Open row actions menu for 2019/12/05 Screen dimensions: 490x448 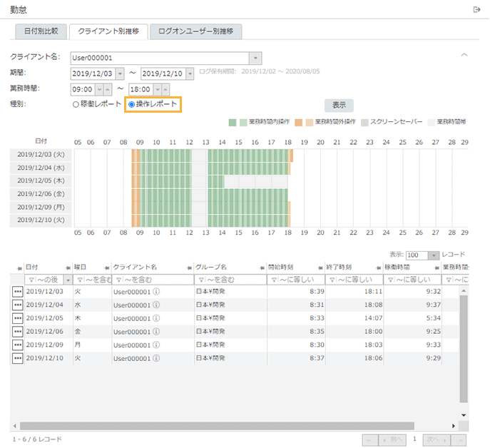point(17,318)
